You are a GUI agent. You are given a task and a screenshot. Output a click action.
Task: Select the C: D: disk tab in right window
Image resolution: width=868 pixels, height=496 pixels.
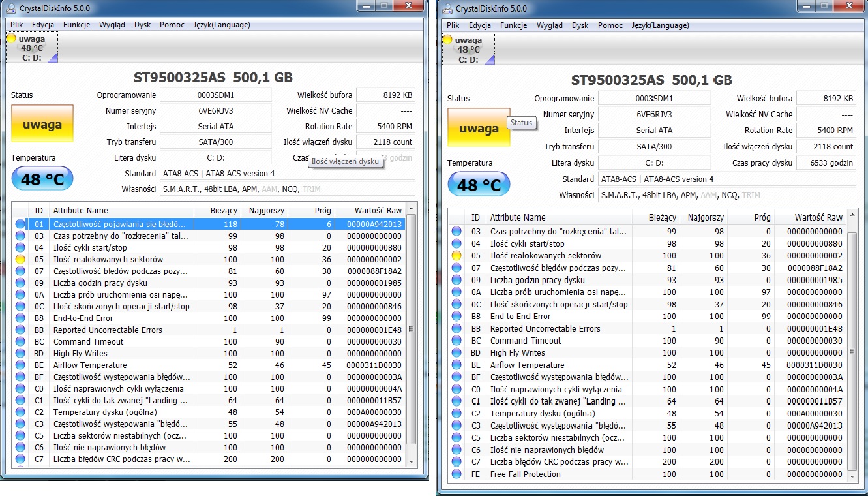[x=468, y=49]
